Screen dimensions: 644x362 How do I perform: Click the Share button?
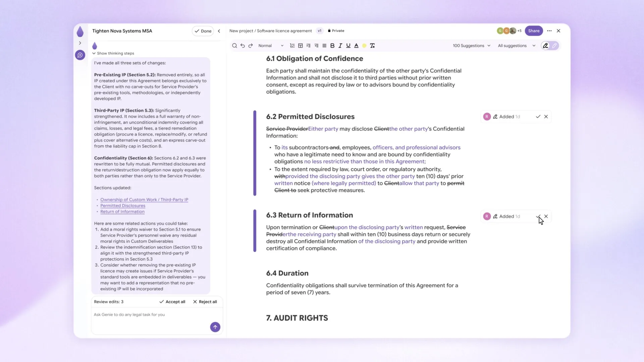tap(534, 31)
